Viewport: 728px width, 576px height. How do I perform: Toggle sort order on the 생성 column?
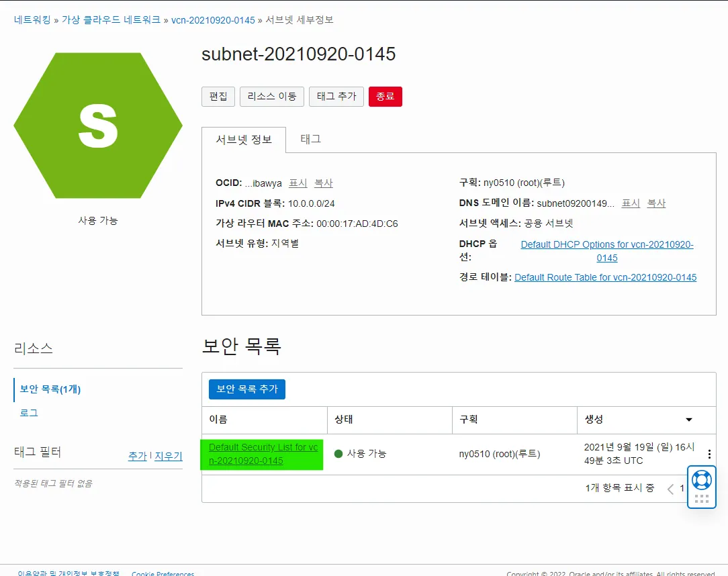688,420
